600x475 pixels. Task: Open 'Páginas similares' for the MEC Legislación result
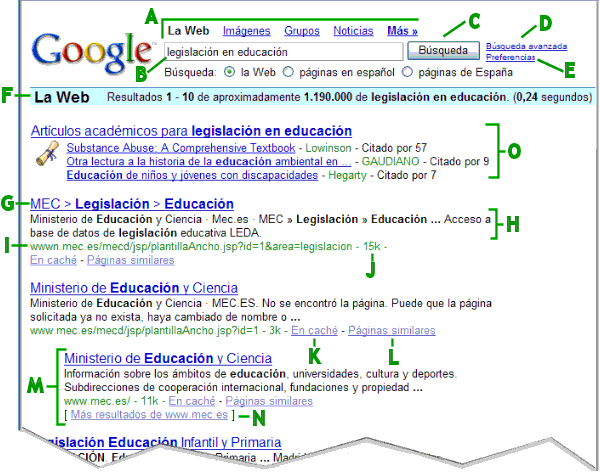click(130, 260)
